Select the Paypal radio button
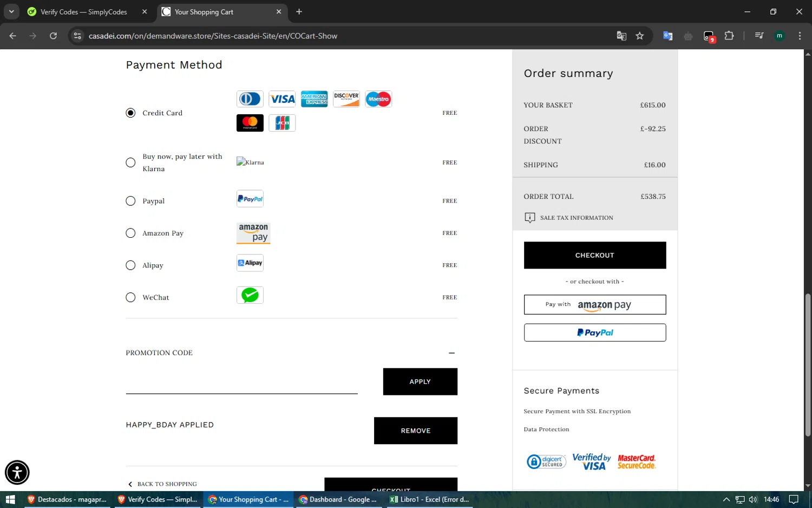Viewport: 812px width, 508px height. pyautogui.click(x=130, y=201)
